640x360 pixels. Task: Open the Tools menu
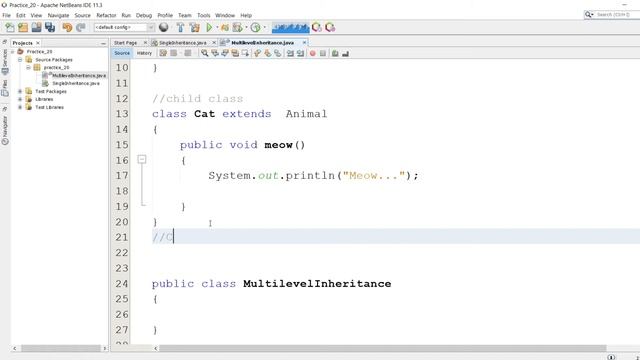pyautogui.click(x=203, y=15)
